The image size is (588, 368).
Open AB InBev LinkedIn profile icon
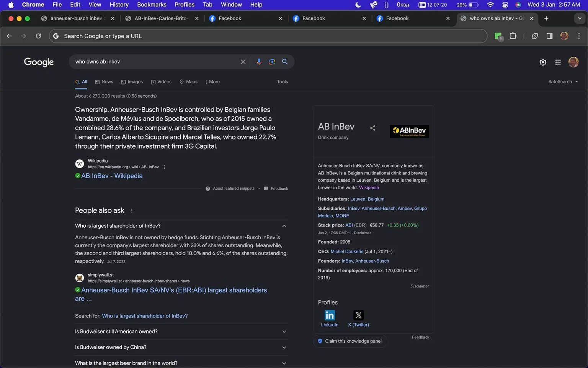330,315
